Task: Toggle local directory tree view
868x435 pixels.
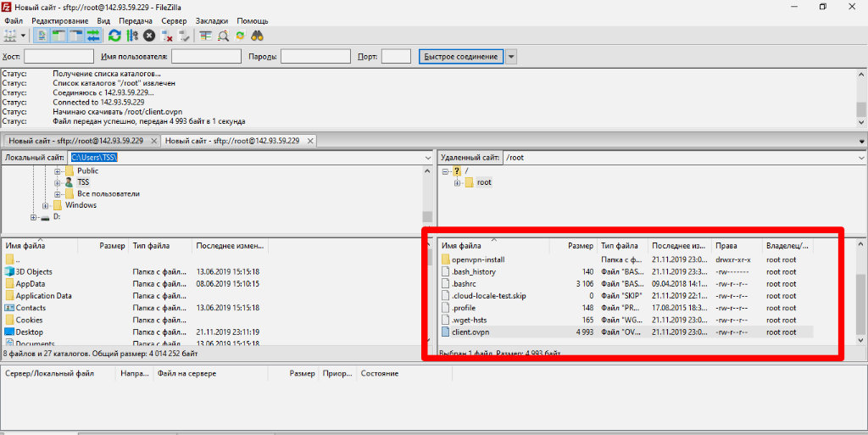Action: [x=58, y=36]
